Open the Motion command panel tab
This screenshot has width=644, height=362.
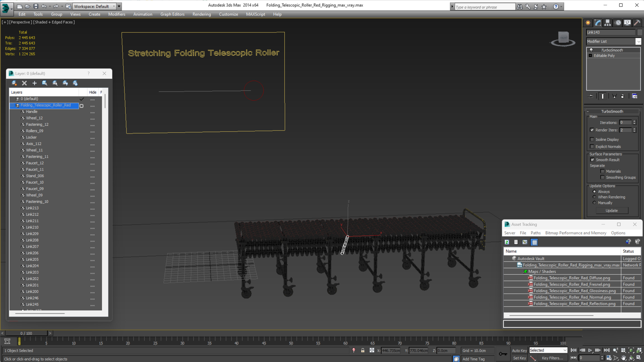click(x=618, y=23)
